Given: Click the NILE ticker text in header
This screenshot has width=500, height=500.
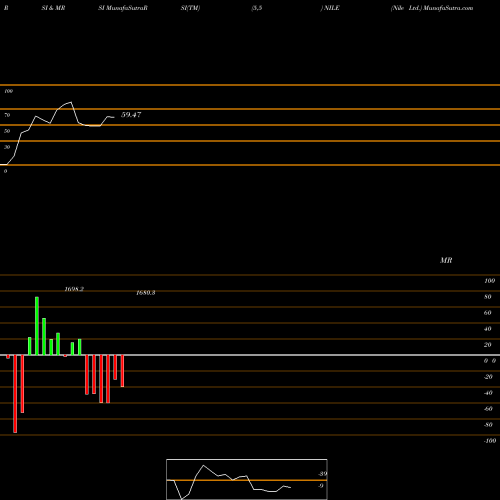Looking at the screenshot, I should [x=332, y=8].
